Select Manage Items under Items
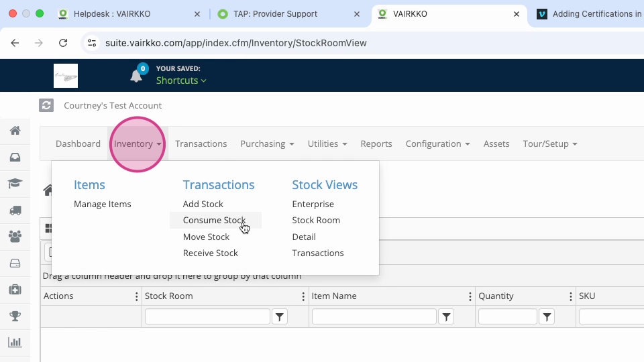This screenshot has width=644, height=362. (x=102, y=204)
